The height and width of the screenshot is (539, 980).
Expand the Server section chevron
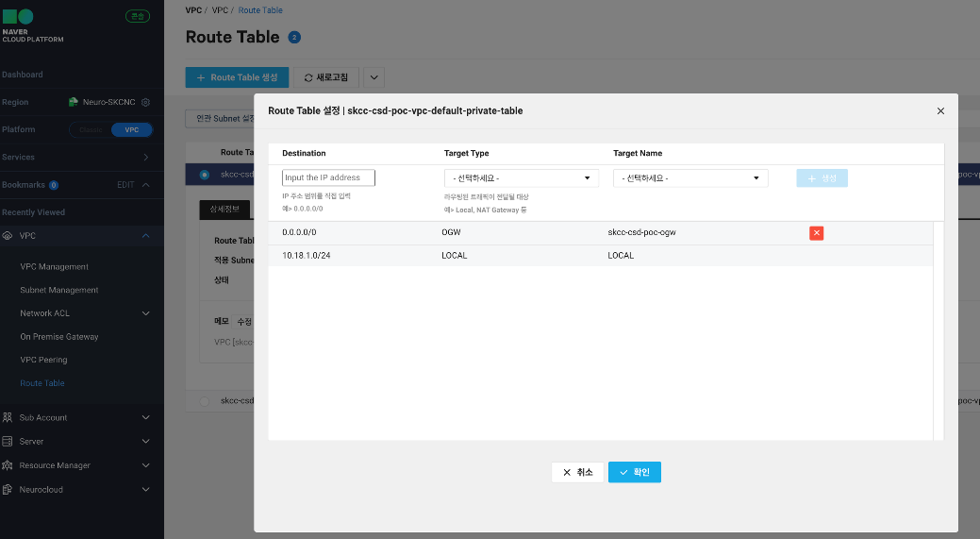tap(145, 442)
